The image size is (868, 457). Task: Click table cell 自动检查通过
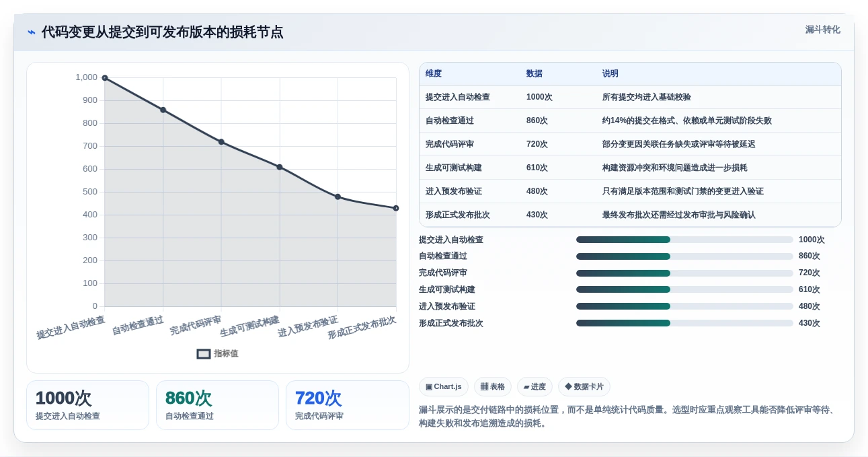click(x=450, y=120)
